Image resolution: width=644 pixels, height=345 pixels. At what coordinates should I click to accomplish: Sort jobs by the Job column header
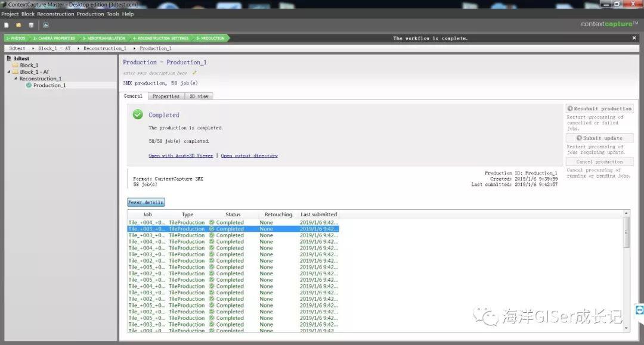point(147,215)
